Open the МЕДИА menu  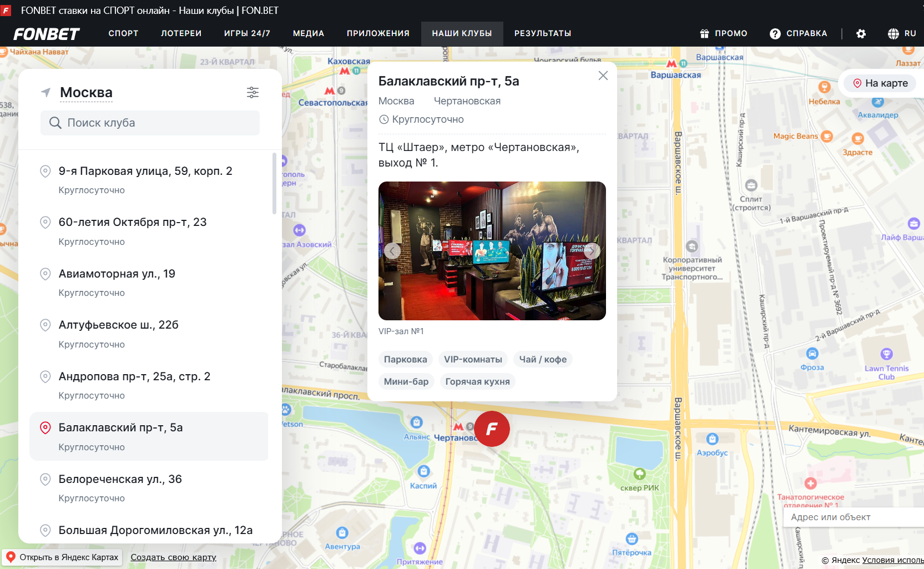point(309,34)
